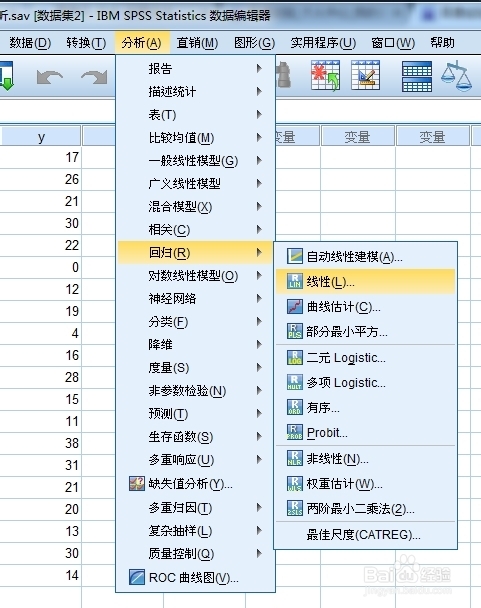The height and width of the screenshot is (608, 481).
Task: Choose 自动线性建模(A)... menu entry
Action: click(x=365, y=256)
